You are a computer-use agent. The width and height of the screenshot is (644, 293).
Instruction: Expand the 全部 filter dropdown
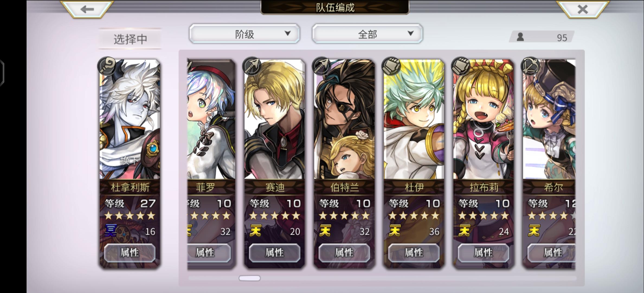(x=367, y=34)
